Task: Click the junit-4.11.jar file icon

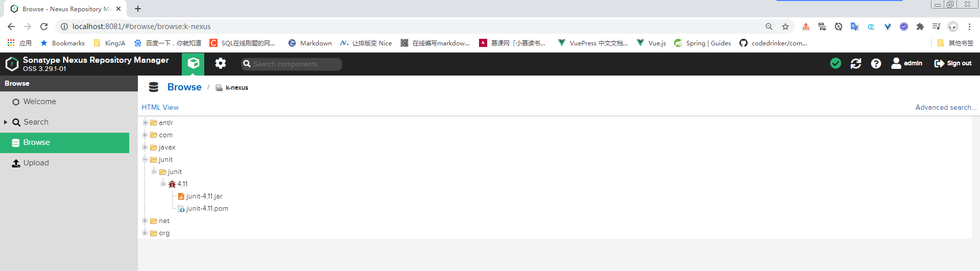Action: (x=181, y=196)
